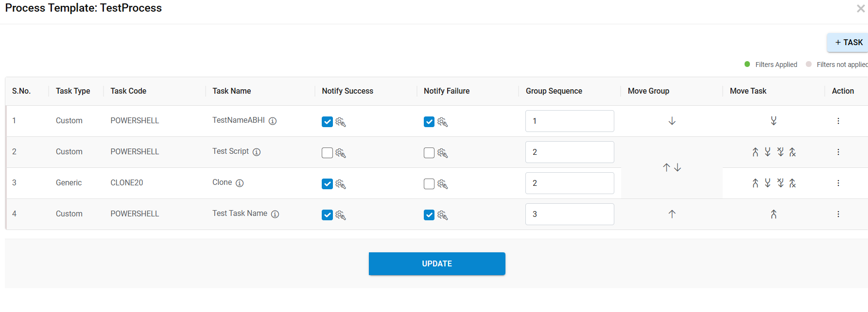Click info icon beside Test Script name

point(257,152)
